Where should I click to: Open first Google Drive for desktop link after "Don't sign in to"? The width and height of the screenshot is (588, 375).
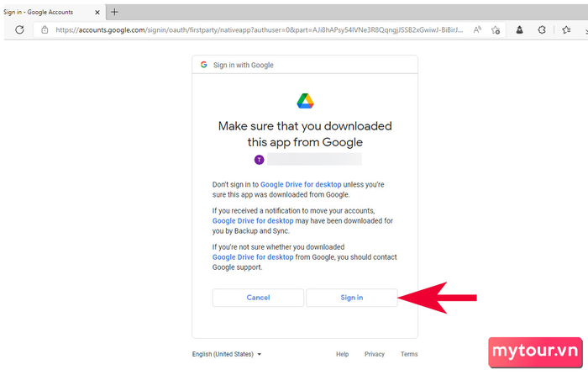click(x=301, y=184)
